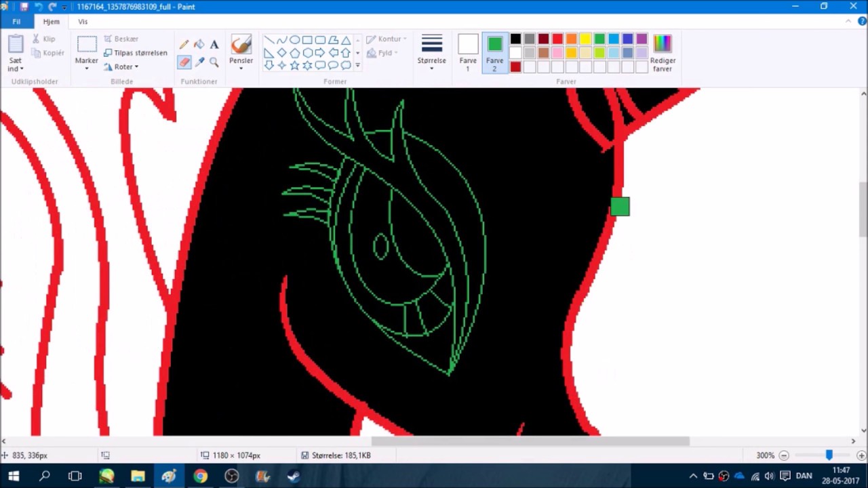
Task: Choose the Diamond shape
Action: point(281,53)
